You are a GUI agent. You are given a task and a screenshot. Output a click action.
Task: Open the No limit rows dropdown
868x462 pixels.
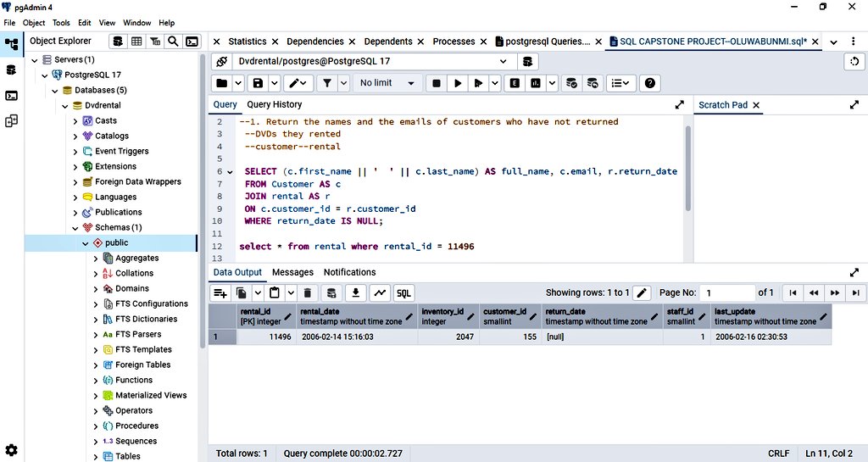pos(387,83)
